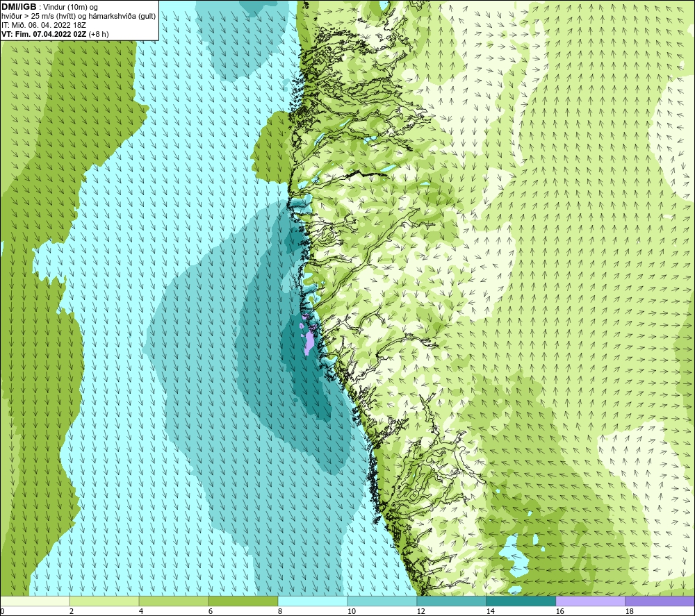
Task: Select the 10–12 m/s teal swatch
Action: [382, 601]
